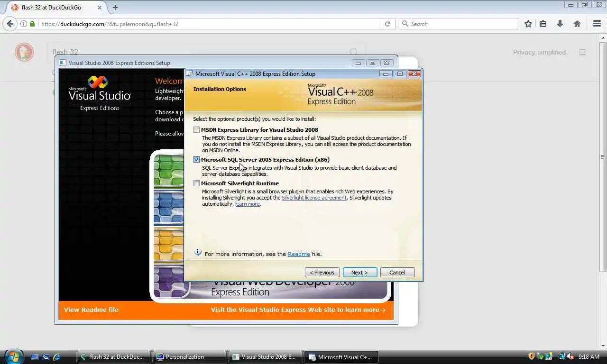
Task: Switch to the Personalization taskbar window
Action: (x=190, y=357)
